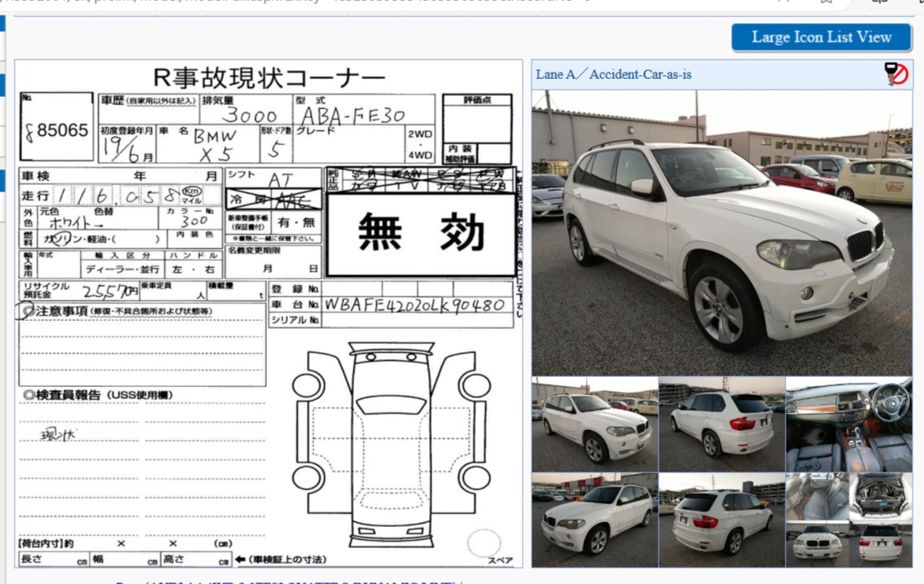Open the main white BMW X5 photo

click(x=722, y=233)
